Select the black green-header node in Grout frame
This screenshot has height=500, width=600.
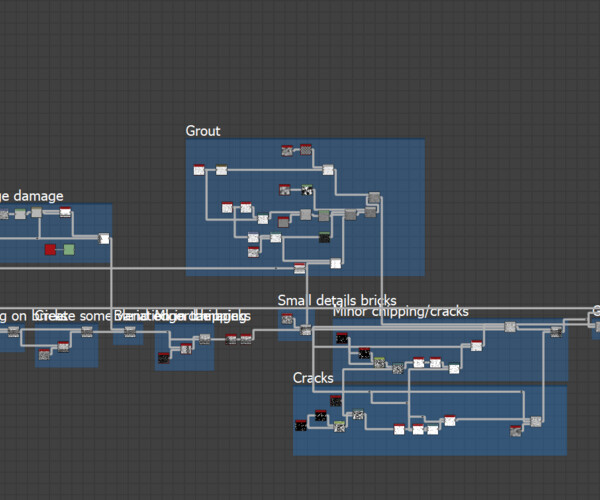[x=324, y=237]
